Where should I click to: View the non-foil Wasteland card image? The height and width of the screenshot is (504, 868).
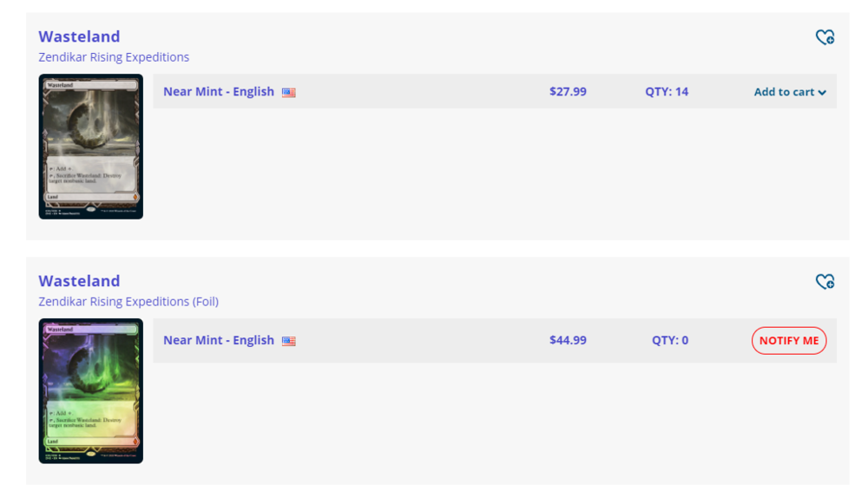[91, 147]
